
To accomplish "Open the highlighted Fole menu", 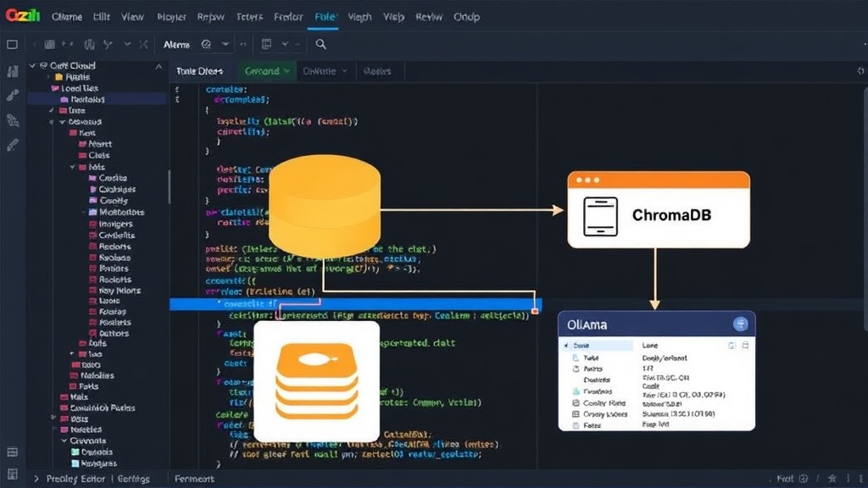I will [x=325, y=17].
